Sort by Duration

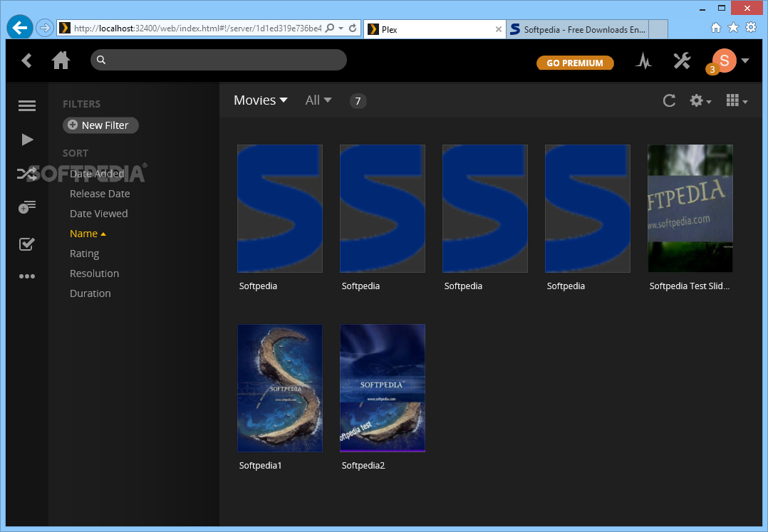pos(90,293)
